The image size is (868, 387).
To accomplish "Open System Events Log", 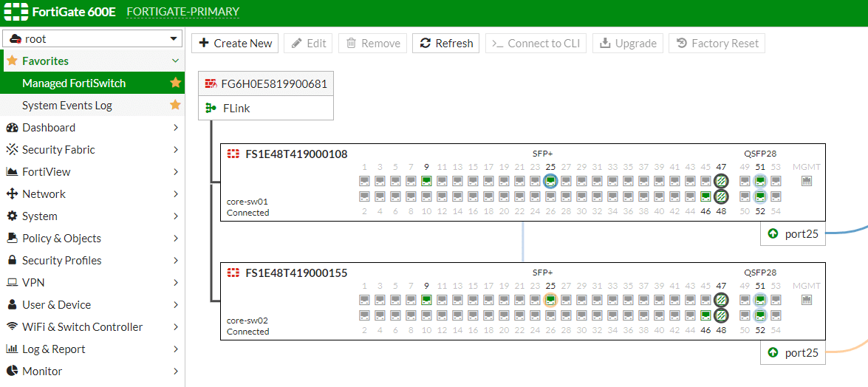I will click(x=67, y=105).
